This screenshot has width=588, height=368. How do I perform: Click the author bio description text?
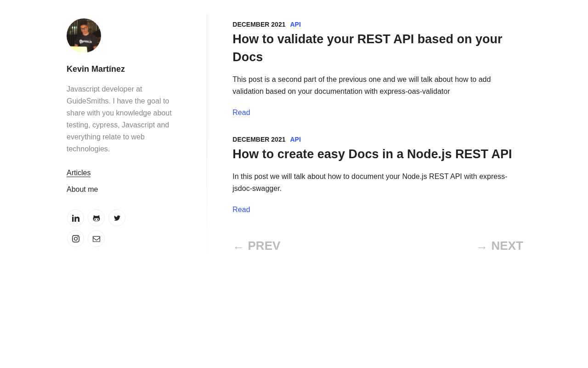point(119,119)
